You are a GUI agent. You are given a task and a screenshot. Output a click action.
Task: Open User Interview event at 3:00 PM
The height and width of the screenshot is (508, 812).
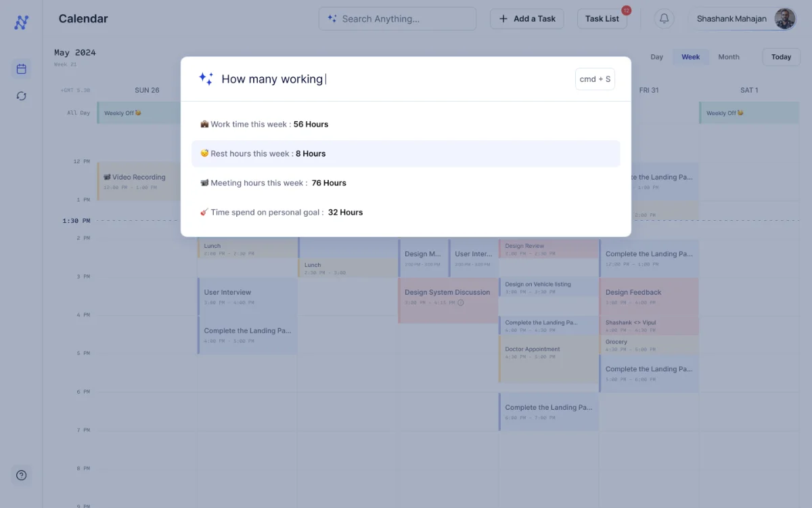[x=247, y=297]
